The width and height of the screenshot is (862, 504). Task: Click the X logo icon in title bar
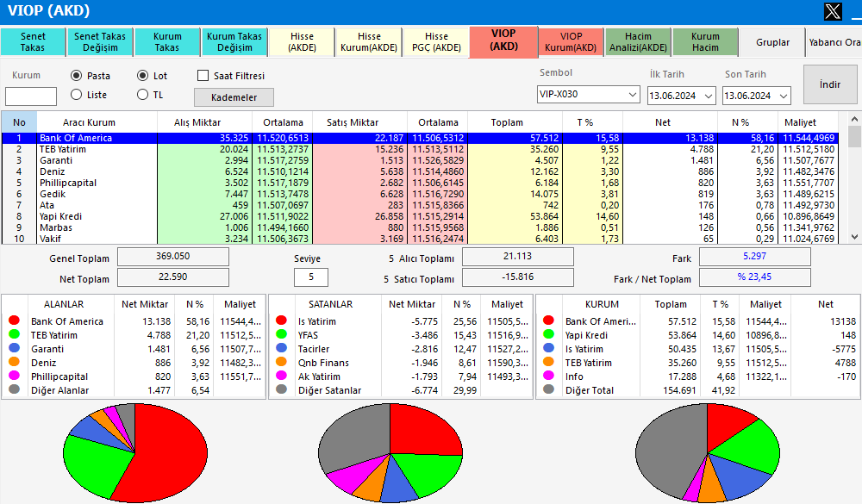(833, 11)
